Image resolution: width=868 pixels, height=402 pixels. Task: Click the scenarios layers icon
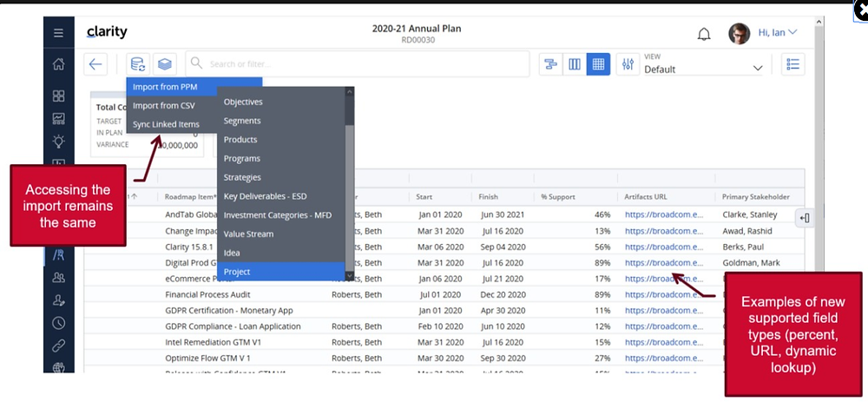pos(164,64)
